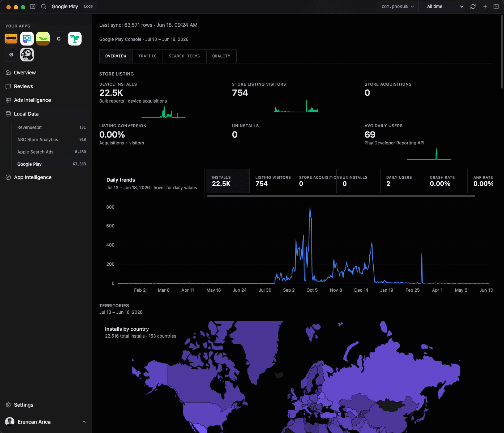Open the search magnifier icon
Image resolution: width=504 pixels, height=433 pixels.
[x=43, y=7]
